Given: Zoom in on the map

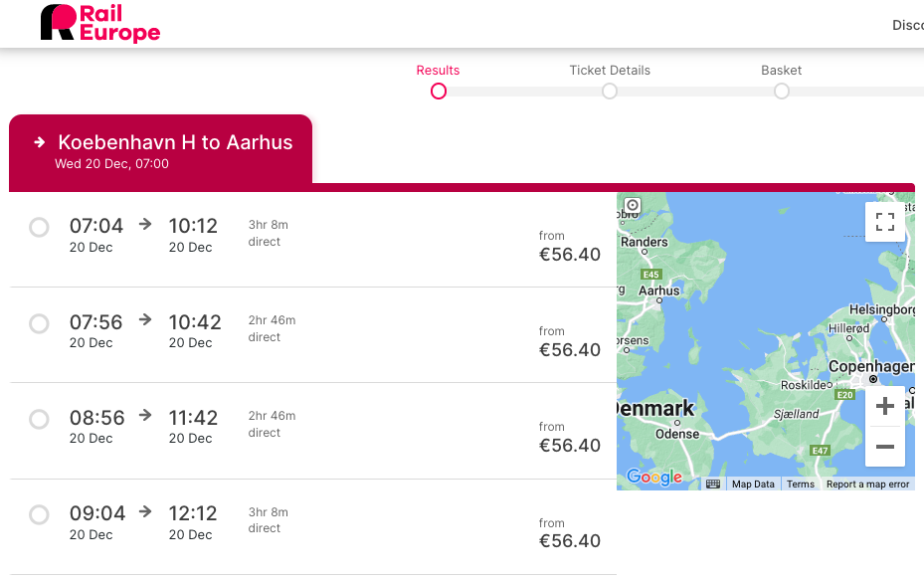Looking at the screenshot, I should point(884,406).
